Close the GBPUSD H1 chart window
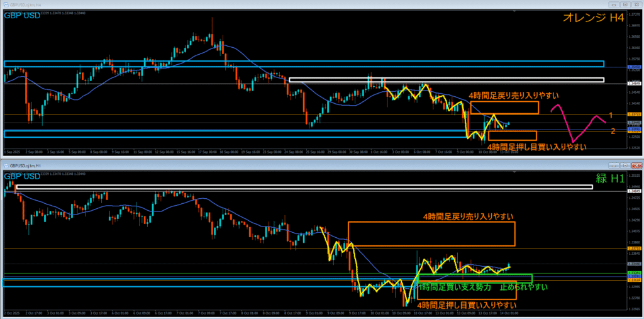The height and width of the screenshot is (319, 644). click(x=635, y=165)
